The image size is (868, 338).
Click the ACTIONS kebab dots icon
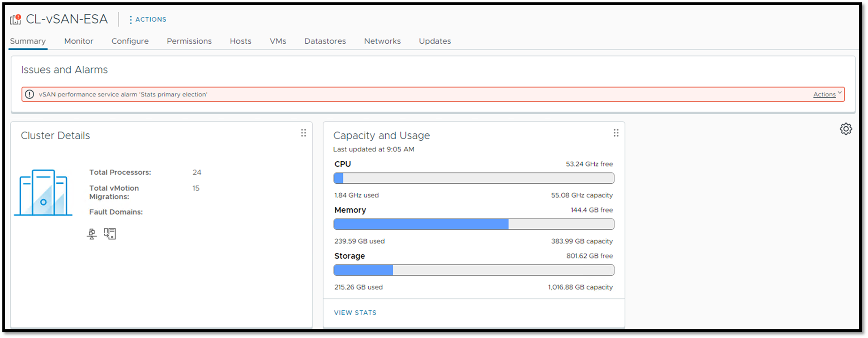[131, 20]
